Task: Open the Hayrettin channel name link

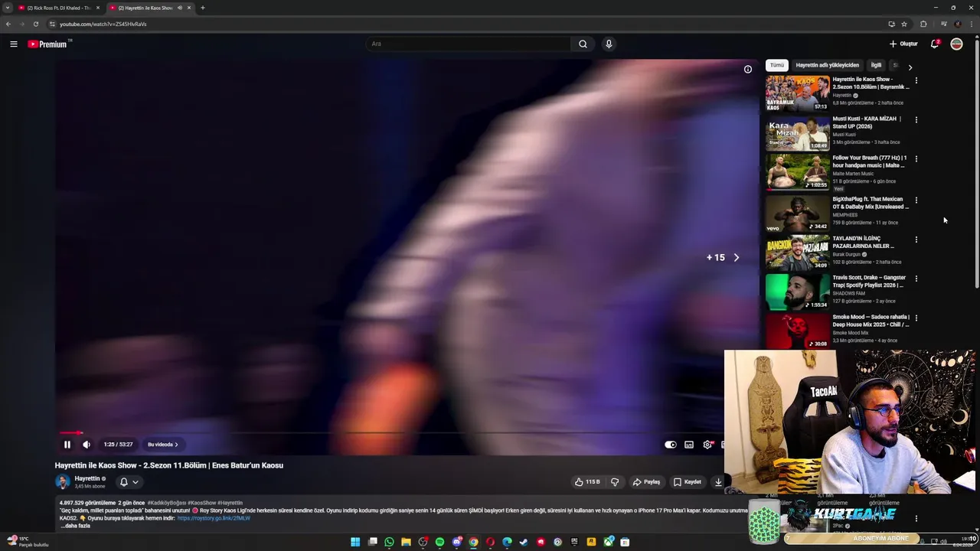Action: point(87,478)
